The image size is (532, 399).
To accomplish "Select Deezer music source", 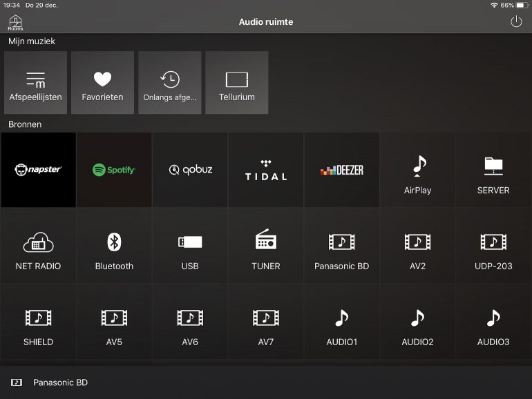I will click(341, 170).
